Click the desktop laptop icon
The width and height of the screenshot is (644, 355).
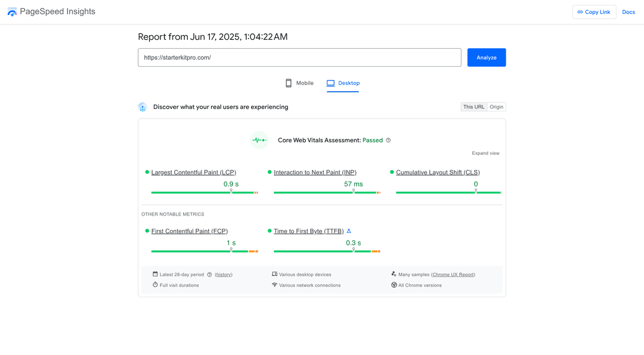(330, 83)
